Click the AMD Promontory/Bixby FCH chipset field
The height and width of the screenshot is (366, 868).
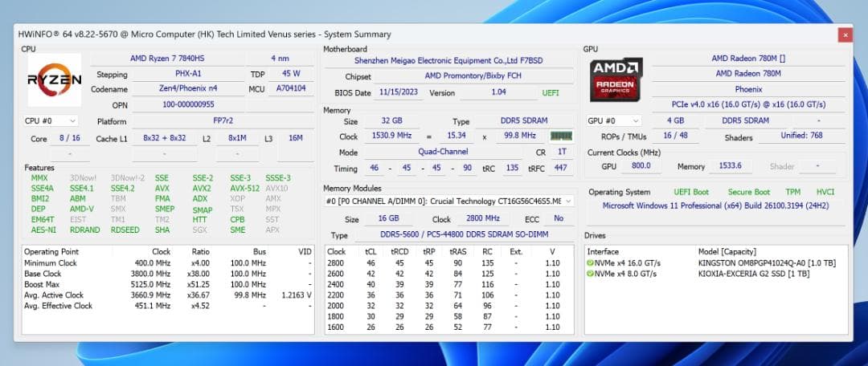(473, 75)
